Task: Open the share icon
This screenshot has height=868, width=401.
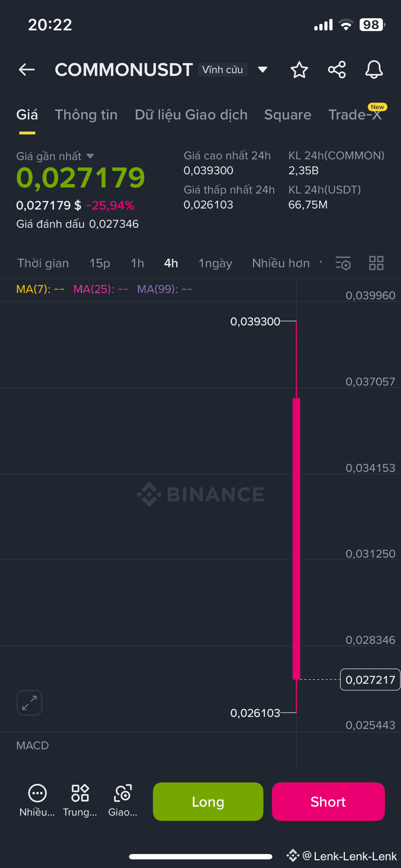Action: click(337, 70)
